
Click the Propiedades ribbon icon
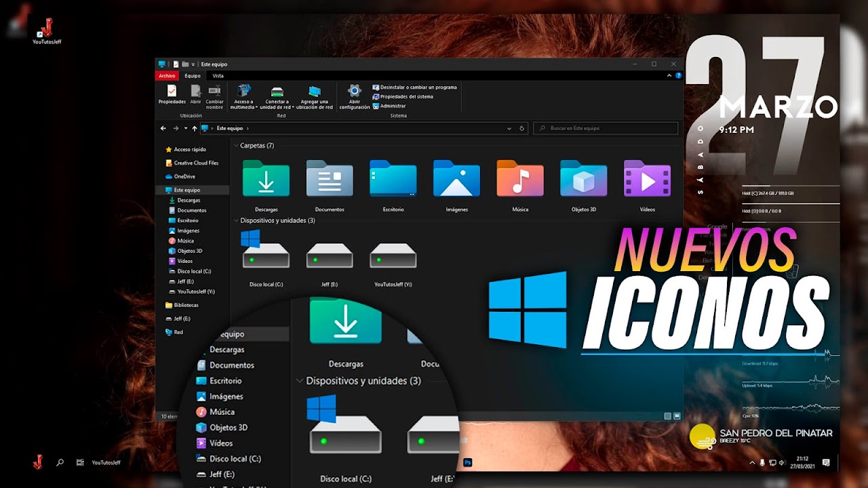(x=172, y=91)
